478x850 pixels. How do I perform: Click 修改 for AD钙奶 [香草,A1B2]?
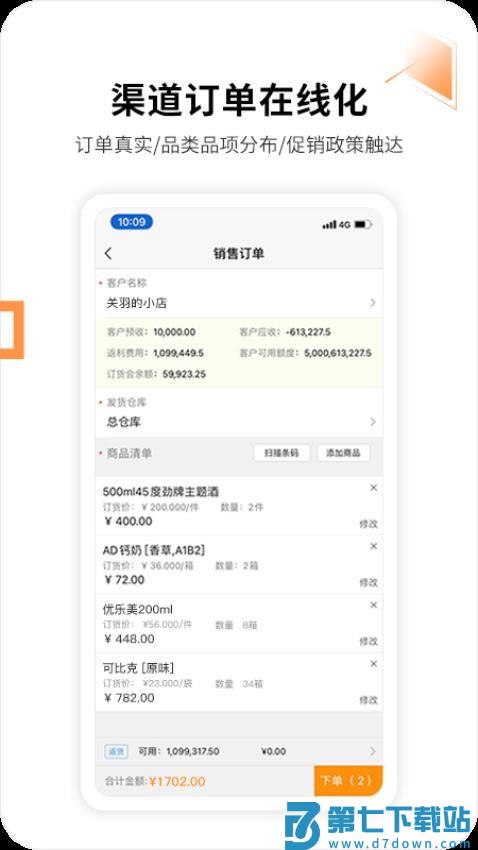[x=369, y=582]
